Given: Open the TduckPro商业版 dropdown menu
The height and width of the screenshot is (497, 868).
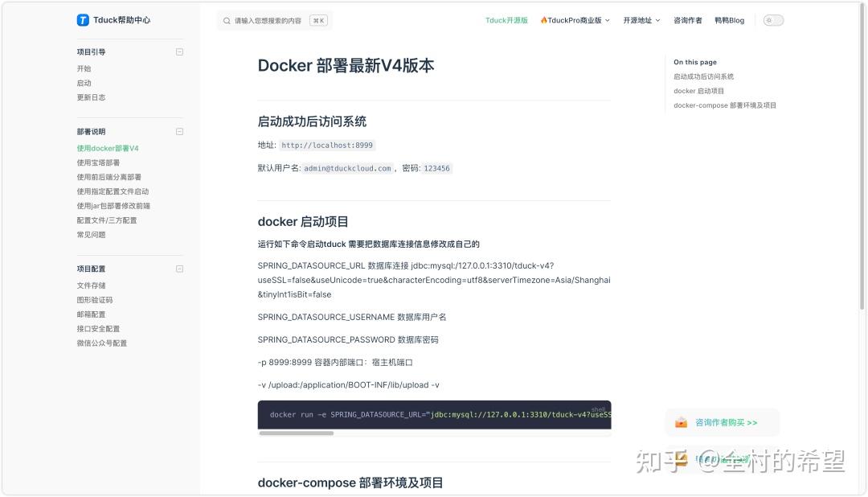Looking at the screenshot, I should 575,20.
